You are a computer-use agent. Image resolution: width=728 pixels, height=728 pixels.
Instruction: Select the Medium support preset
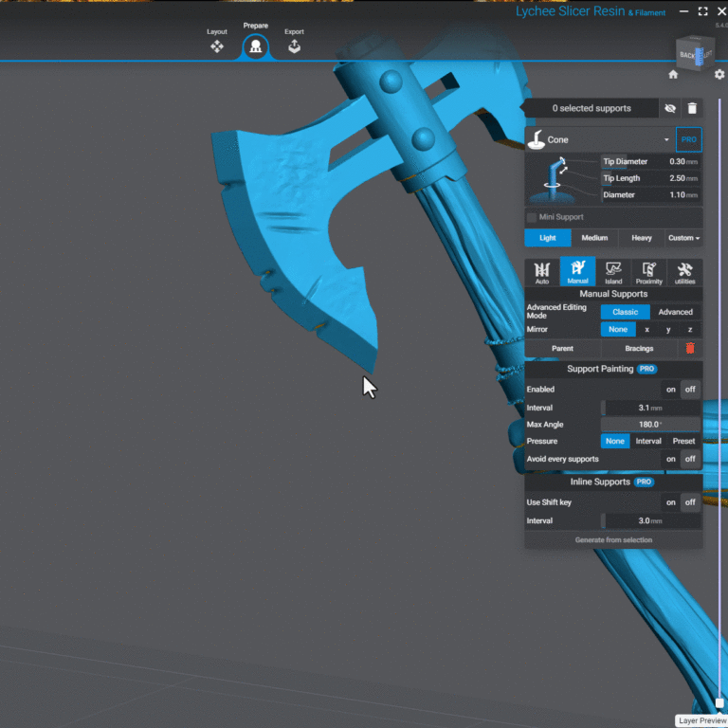594,238
